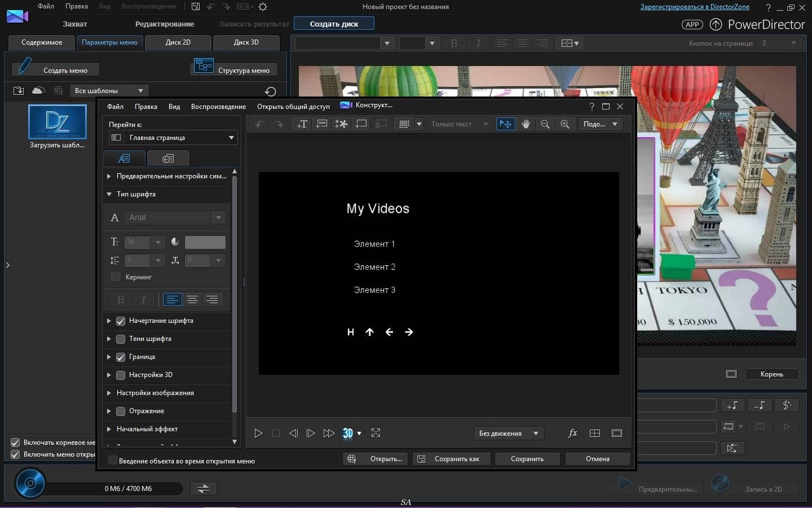The image size is (812, 508).
Task: Toggle the Граница checkbox
Action: click(121, 357)
